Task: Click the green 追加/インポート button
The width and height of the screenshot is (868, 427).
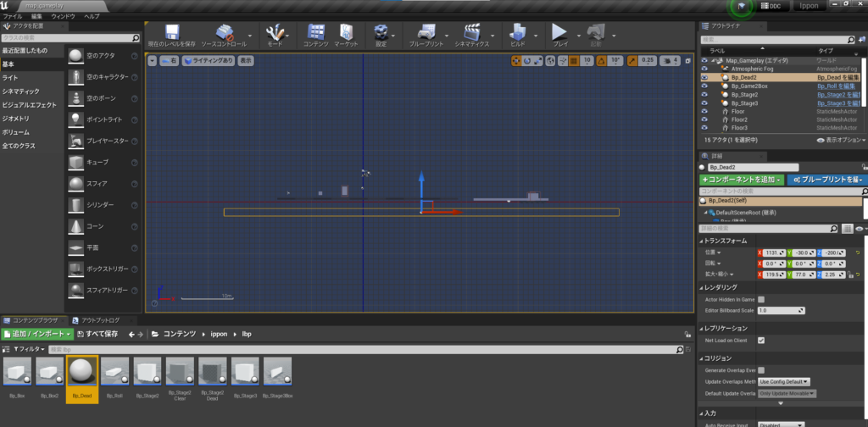Action: pos(36,335)
